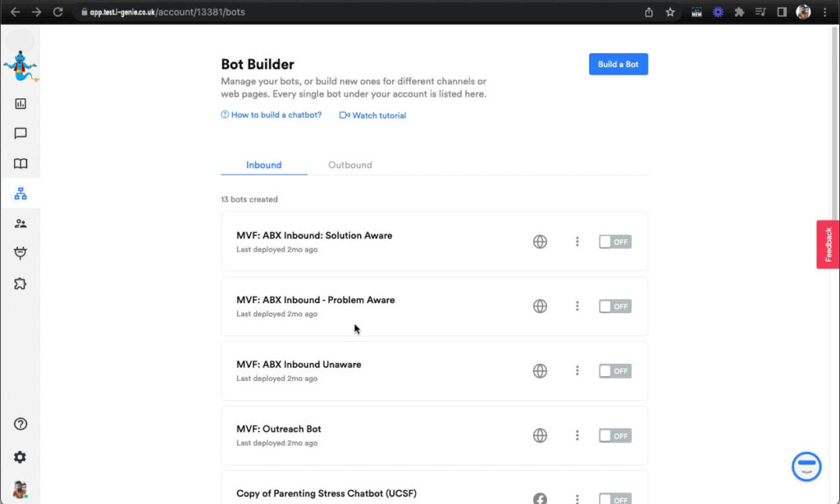Open the analytics dashboard sidebar icon
Screen dimensions: 840x504
[21, 104]
